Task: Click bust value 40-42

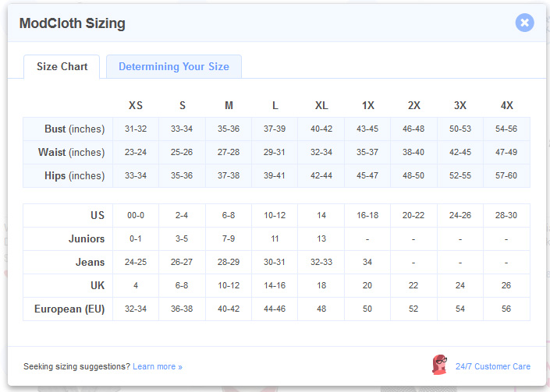Action: 321,129
